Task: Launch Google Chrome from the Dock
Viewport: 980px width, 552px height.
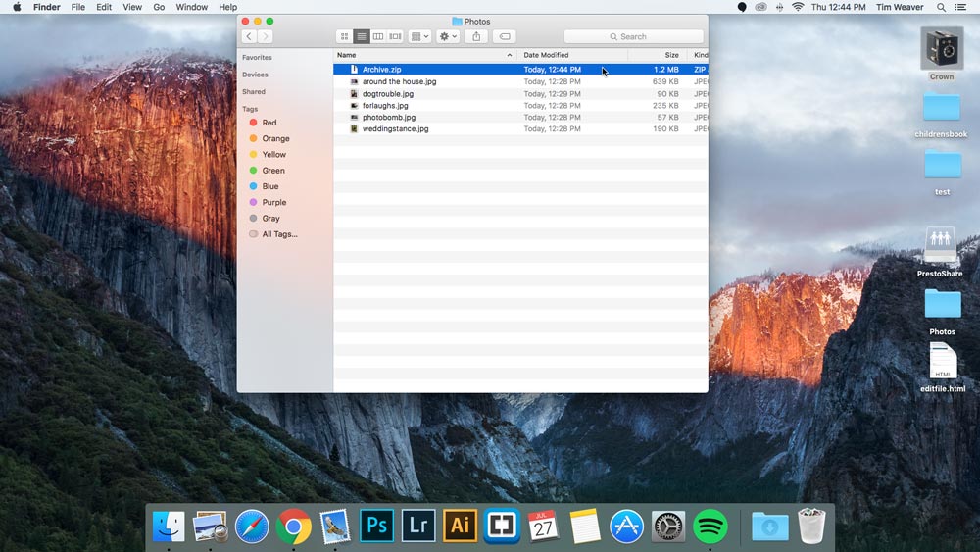Action: coord(293,526)
